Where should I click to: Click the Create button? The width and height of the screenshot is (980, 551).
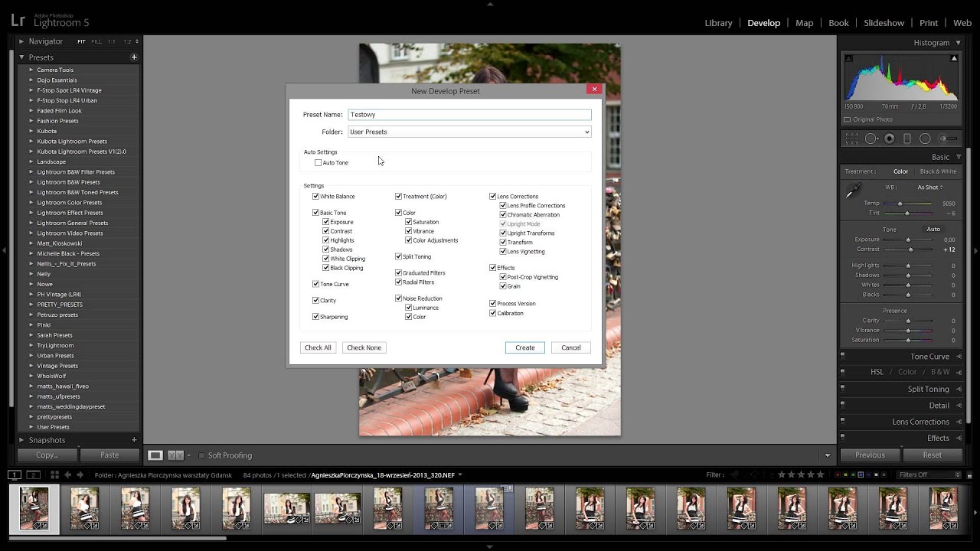(525, 347)
